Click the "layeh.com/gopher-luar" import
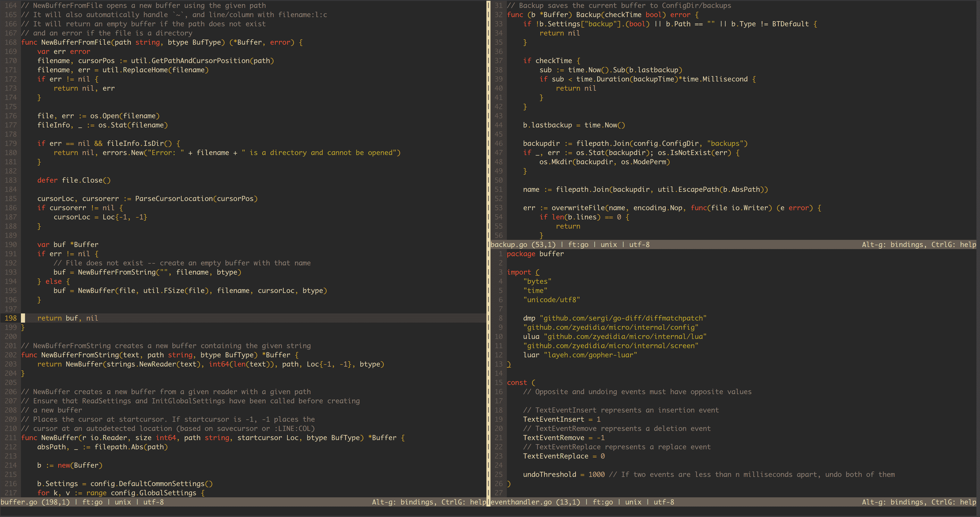 [591, 355]
